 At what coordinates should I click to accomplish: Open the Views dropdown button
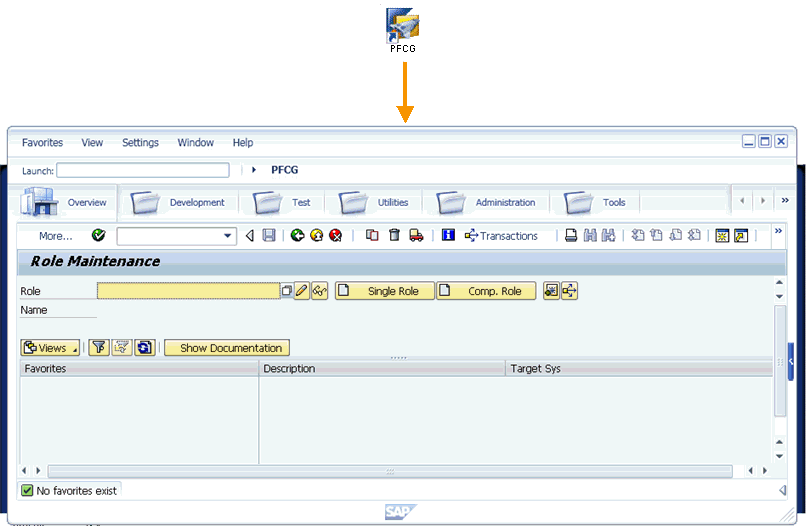pyautogui.click(x=50, y=348)
